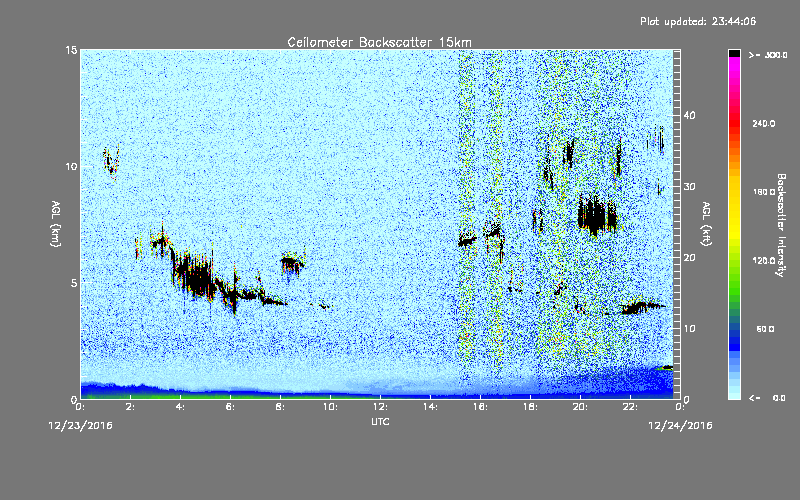Click the '10' kft tick on right axis
Image resolution: width=800 pixels, height=500 pixels.
(689, 329)
